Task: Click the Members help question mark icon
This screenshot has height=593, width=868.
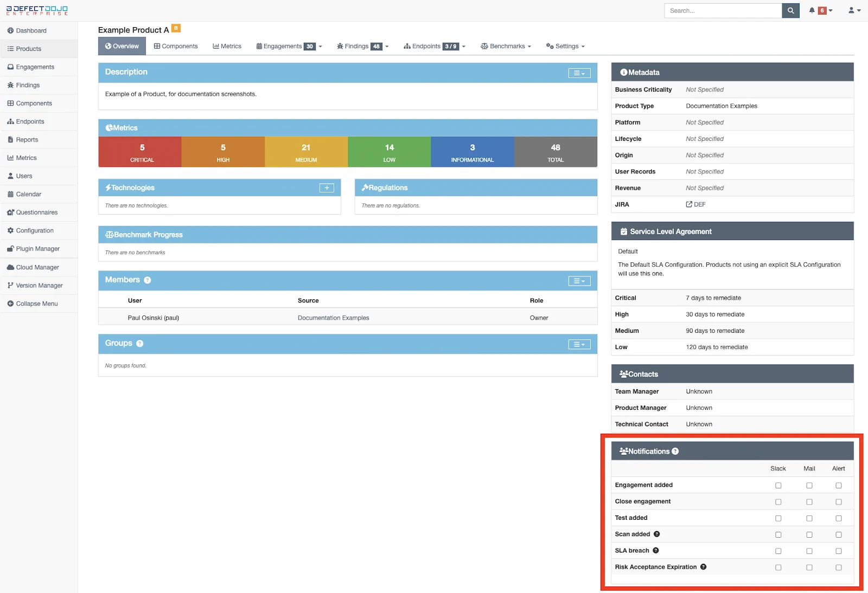Action: [148, 280]
